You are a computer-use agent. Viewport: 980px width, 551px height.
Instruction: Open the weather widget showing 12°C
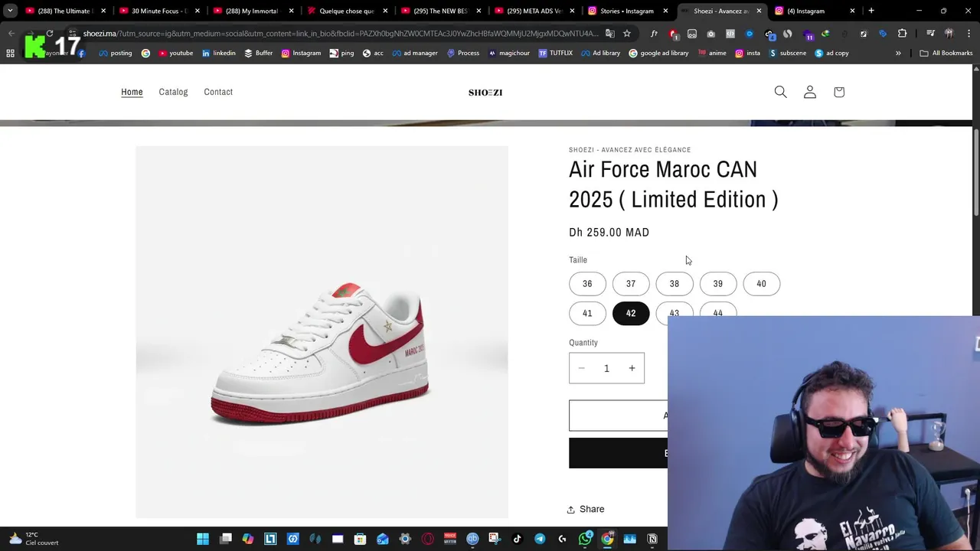(x=33, y=539)
